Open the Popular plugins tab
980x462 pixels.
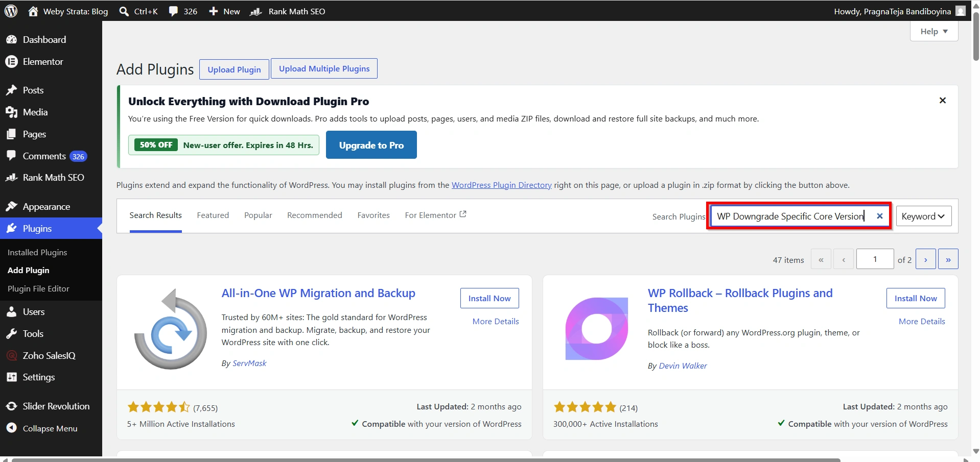coord(258,215)
